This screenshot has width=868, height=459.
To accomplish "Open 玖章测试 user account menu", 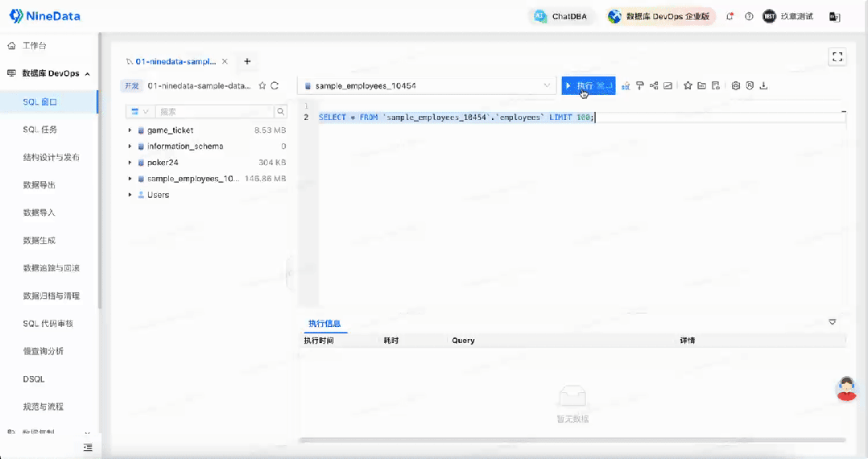I will [x=787, y=17].
